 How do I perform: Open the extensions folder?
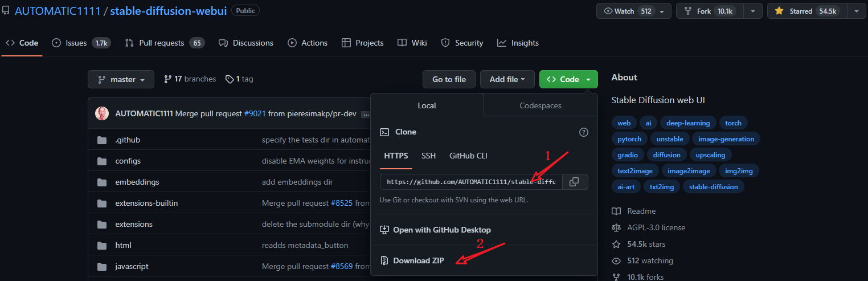pos(134,224)
